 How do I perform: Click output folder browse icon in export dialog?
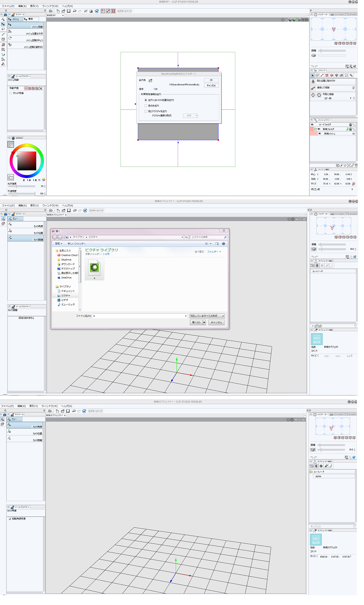[151, 80]
